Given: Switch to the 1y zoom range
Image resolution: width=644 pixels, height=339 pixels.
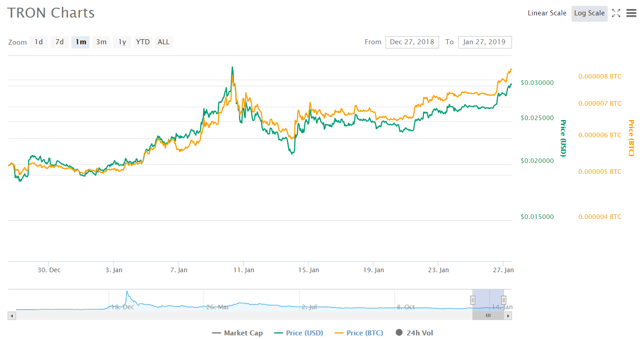Looking at the screenshot, I should point(122,42).
